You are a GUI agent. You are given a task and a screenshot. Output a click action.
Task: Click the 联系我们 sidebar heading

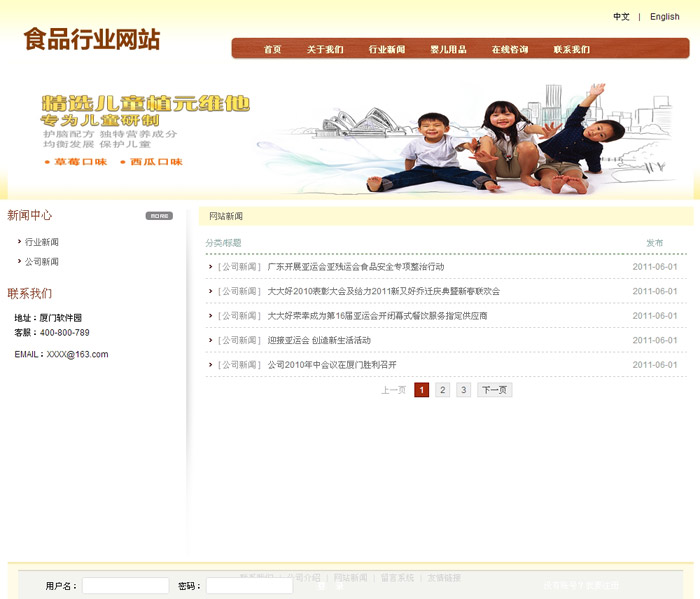pos(29,294)
